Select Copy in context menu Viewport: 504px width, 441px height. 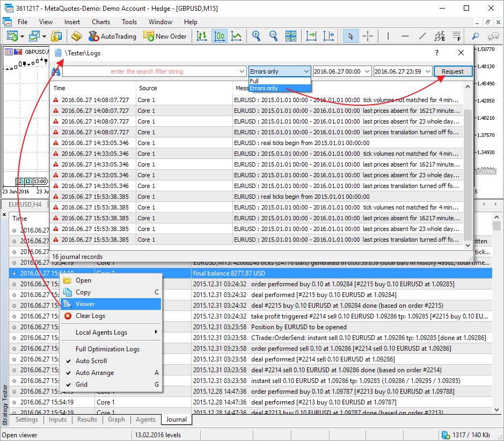[111, 292]
